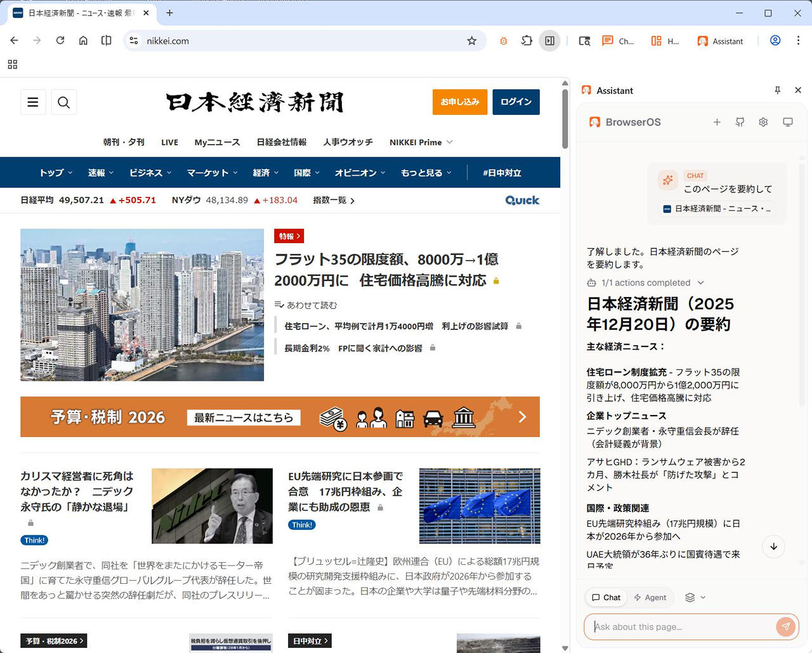Open the 速報 navigation menu

[100, 173]
